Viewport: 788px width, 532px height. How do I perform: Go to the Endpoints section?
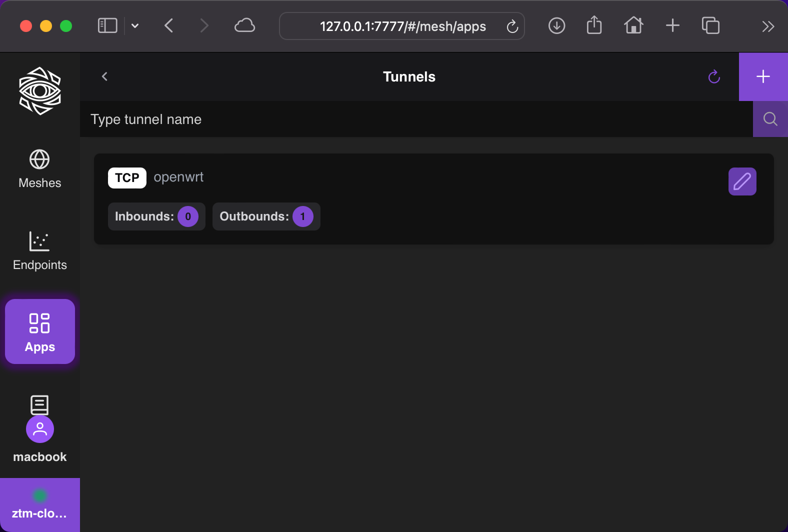(39, 251)
